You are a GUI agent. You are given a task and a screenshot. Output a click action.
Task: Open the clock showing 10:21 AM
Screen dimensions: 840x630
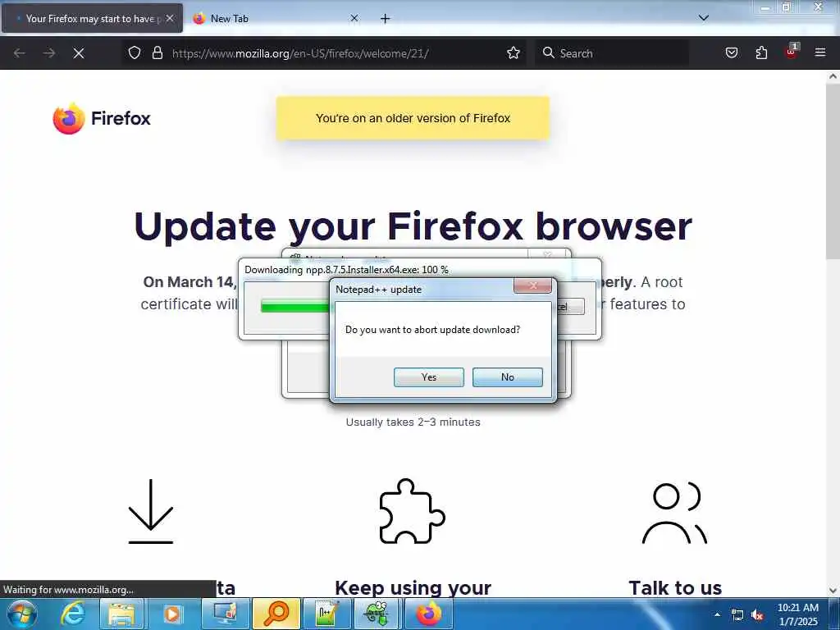[797, 614]
